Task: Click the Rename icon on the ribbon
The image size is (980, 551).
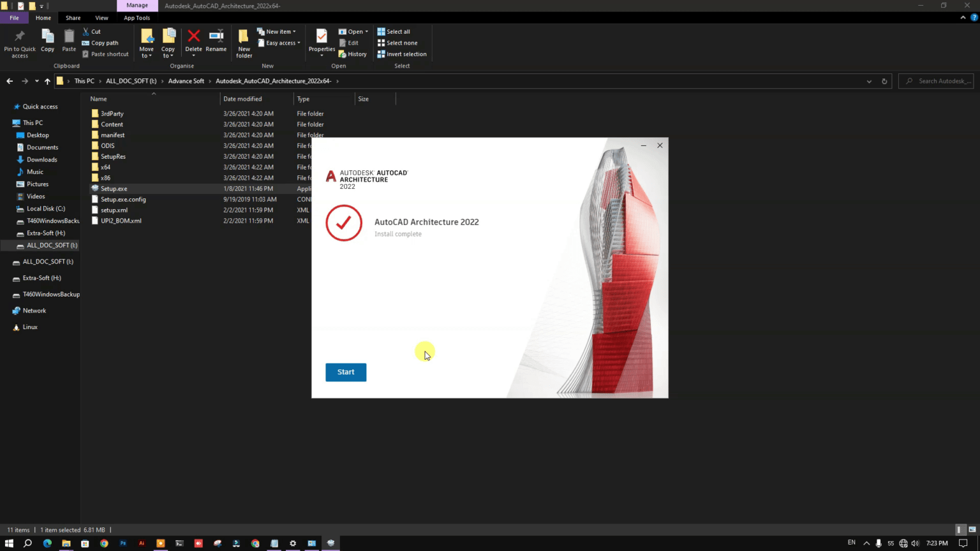Action: (x=216, y=40)
